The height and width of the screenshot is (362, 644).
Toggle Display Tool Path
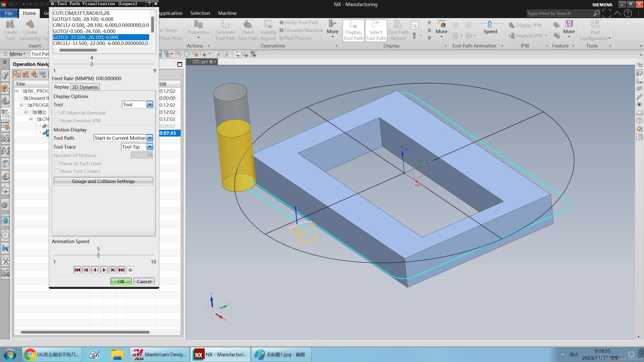(x=353, y=30)
